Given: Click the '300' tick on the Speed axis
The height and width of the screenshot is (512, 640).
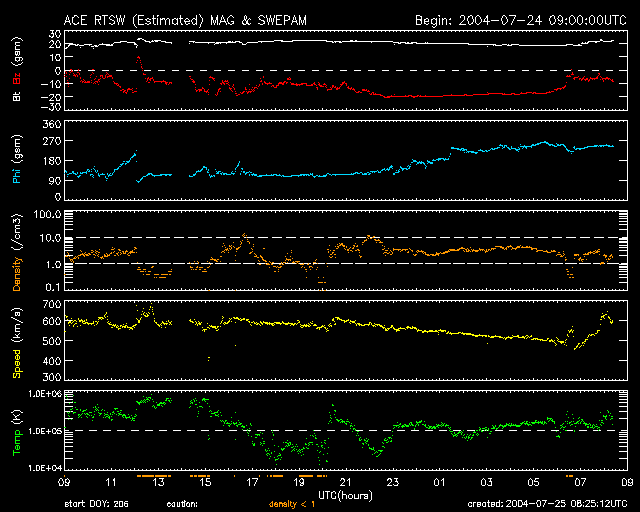Looking at the screenshot, I should point(52,377).
